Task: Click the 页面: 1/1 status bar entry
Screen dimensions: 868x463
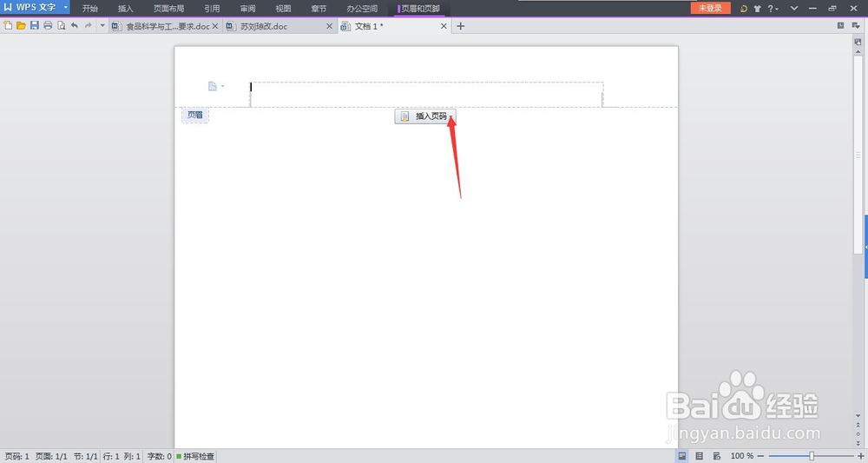Action: (51, 456)
